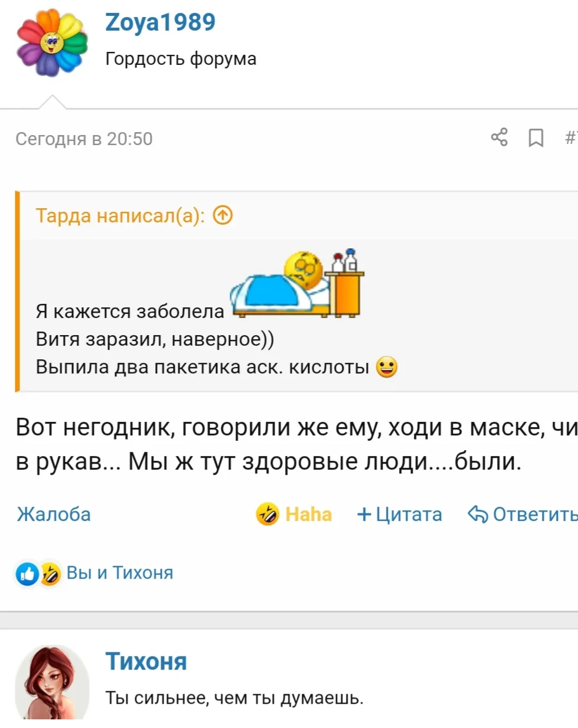Viewport: 578px width, 728px height.
Task: Add post to multi-quote with "+ Цитата"
Action: click(400, 514)
